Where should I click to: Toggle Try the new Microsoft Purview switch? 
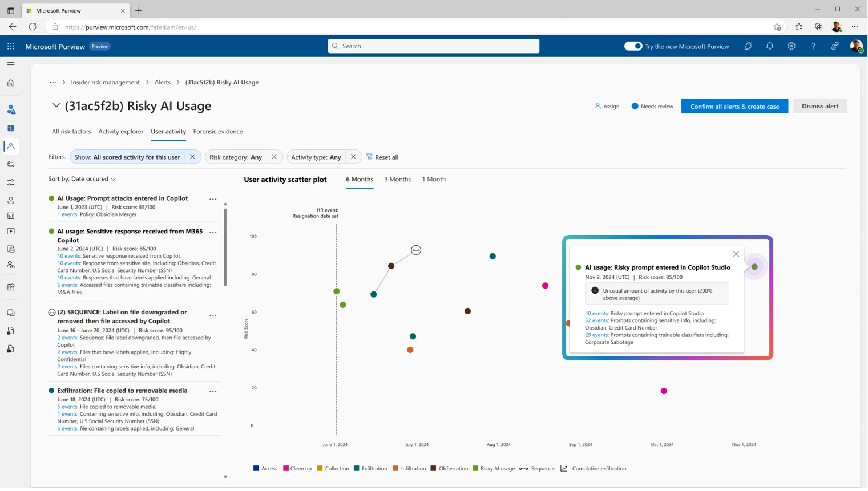[x=633, y=46]
